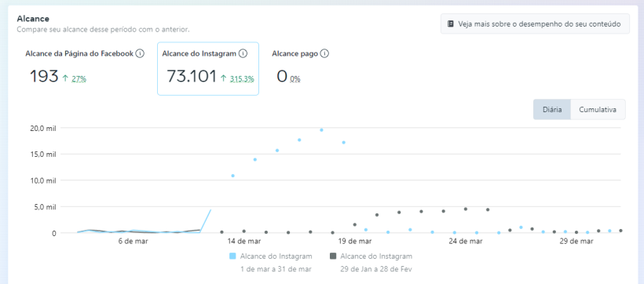Click the 315,3% Instagram growth link
The width and height of the screenshot is (644, 284).
tap(242, 78)
